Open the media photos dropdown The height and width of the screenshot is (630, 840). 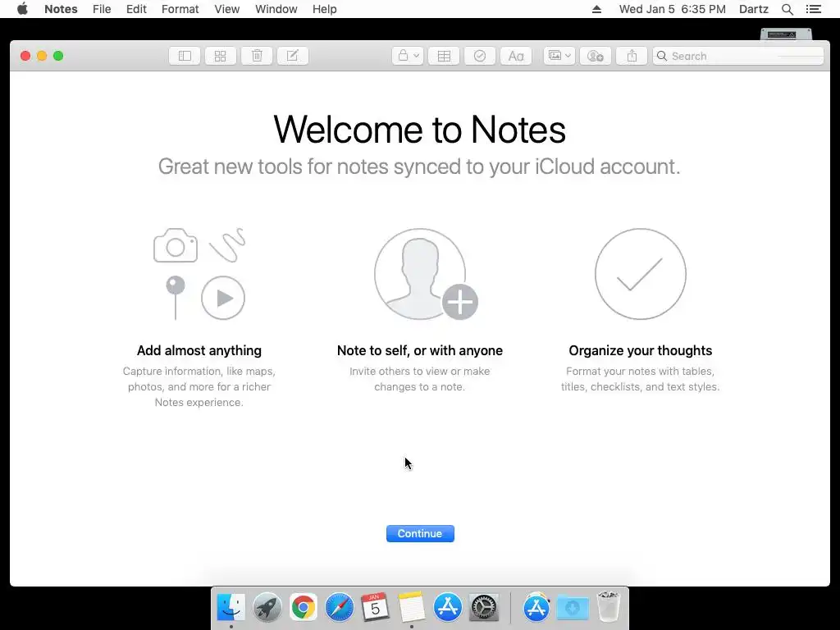(559, 56)
